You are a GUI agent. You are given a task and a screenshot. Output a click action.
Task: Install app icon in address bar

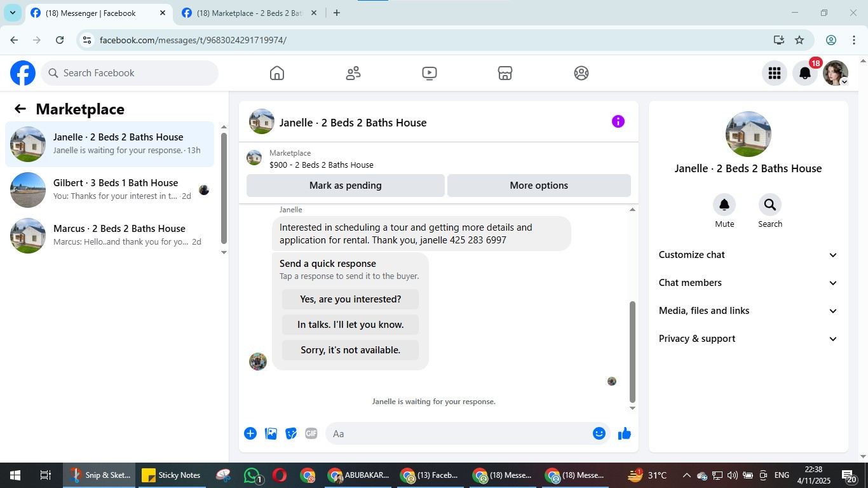coord(779,40)
